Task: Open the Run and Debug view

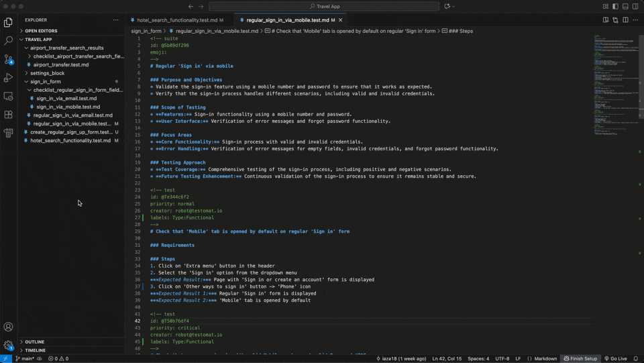Action: (8, 78)
